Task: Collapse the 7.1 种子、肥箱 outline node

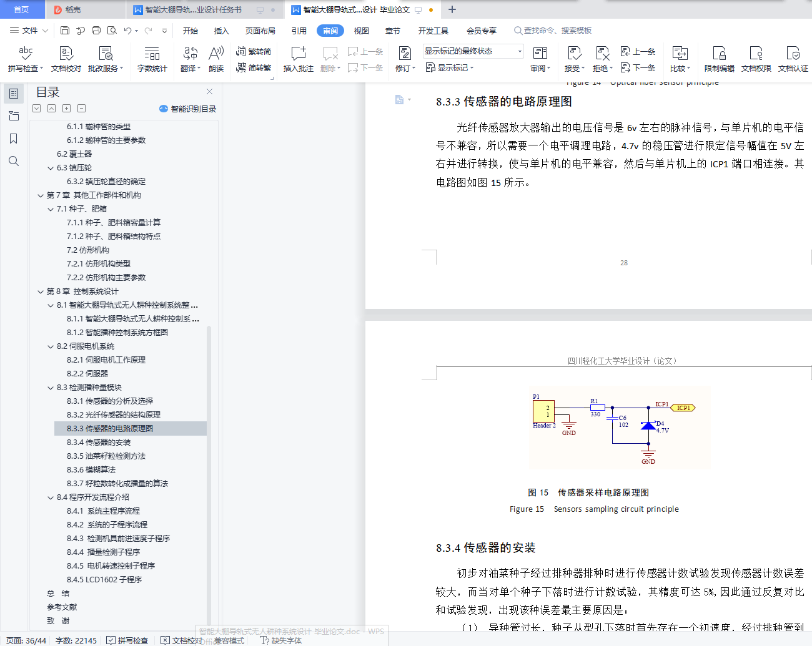Action: pos(51,209)
